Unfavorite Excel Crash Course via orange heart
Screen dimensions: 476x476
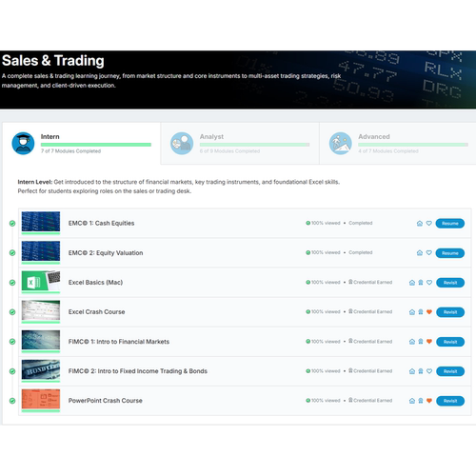429,312
